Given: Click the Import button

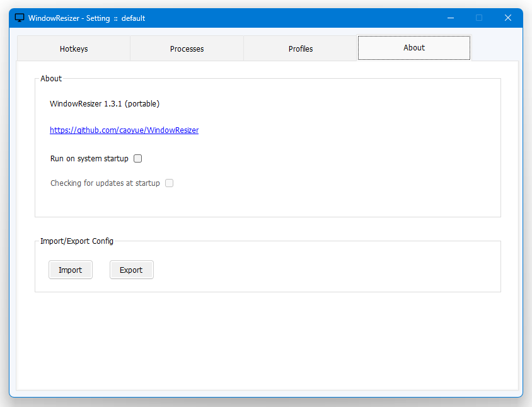Looking at the screenshot, I should tap(71, 270).
